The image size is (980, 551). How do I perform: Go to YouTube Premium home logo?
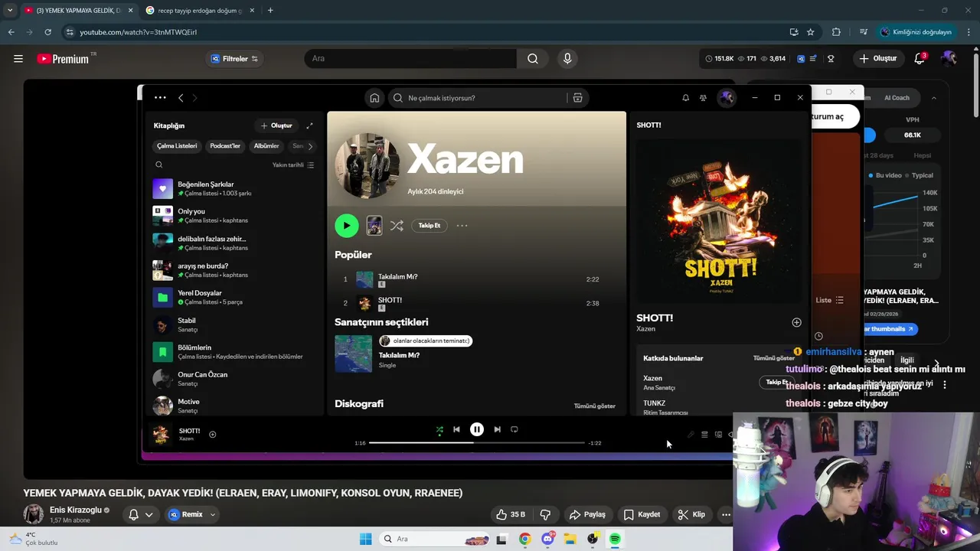tap(65, 59)
